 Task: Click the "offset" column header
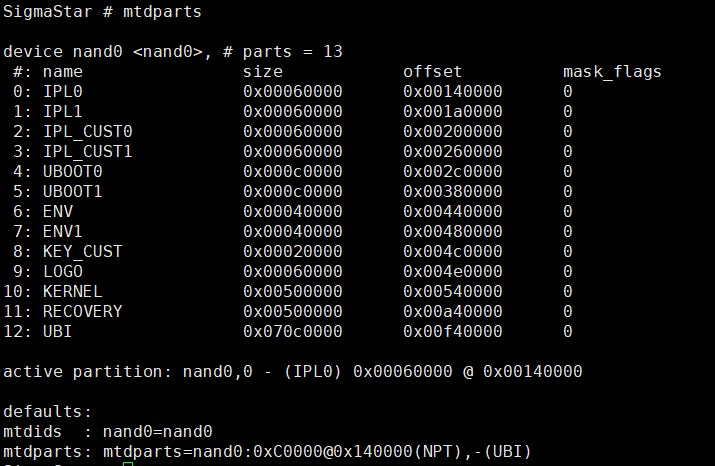[x=433, y=72]
